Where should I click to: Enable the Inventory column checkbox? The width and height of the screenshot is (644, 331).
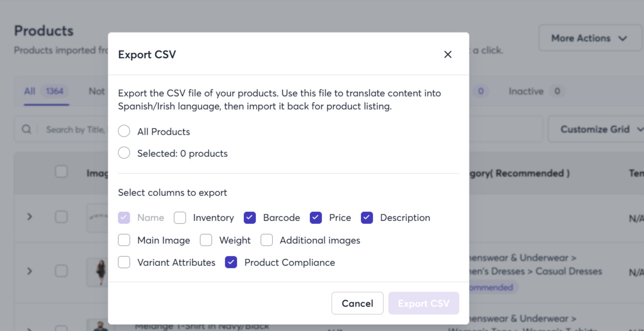point(180,218)
